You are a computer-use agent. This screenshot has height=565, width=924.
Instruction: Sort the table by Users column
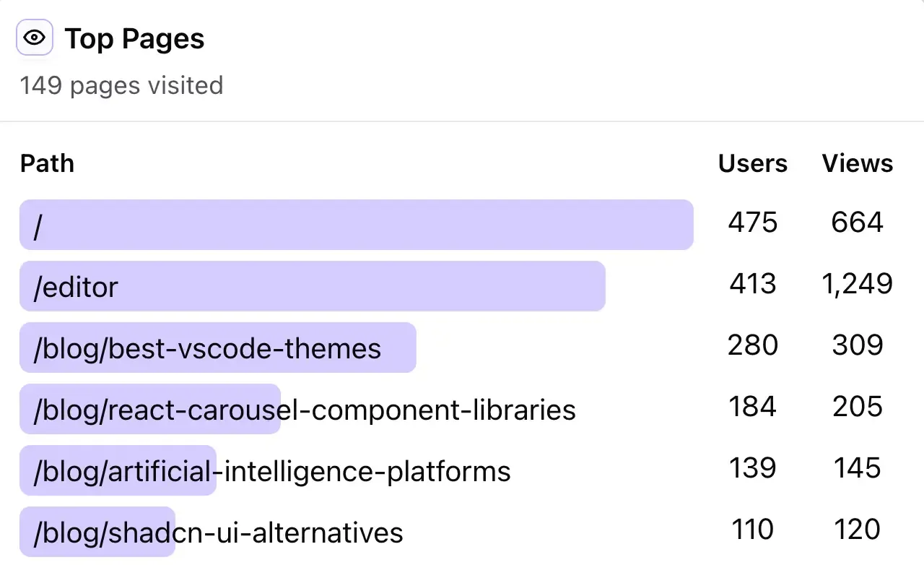[x=752, y=163]
